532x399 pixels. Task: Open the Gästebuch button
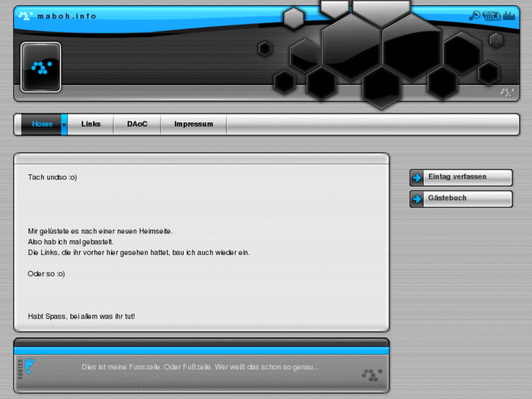click(461, 198)
